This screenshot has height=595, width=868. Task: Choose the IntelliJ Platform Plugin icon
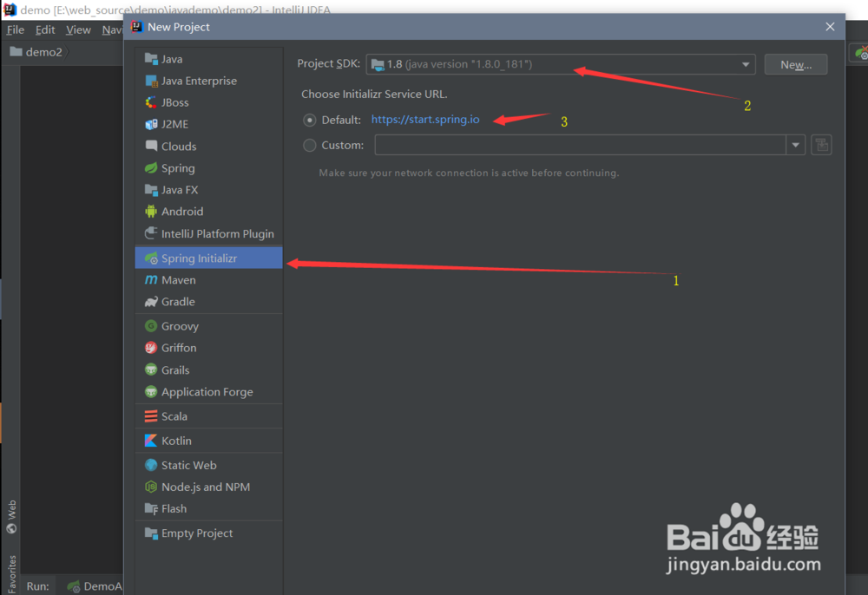pos(150,233)
